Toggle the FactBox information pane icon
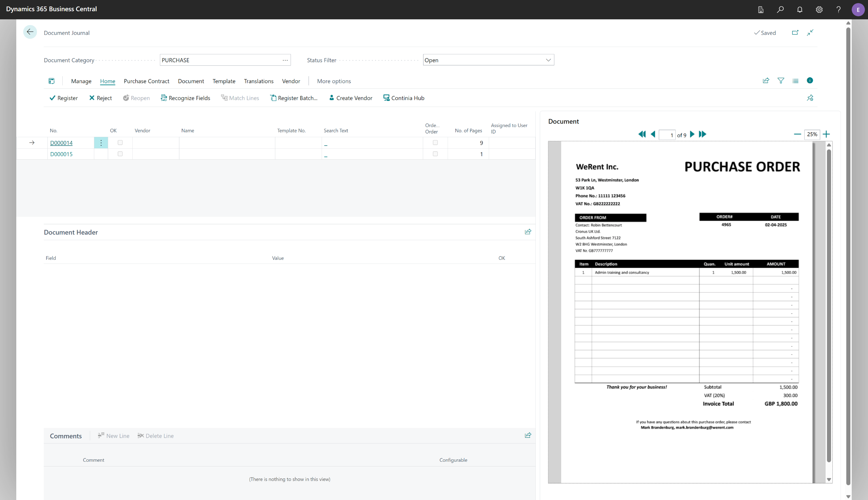Image resolution: width=868 pixels, height=500 pixels. point(810,80)
